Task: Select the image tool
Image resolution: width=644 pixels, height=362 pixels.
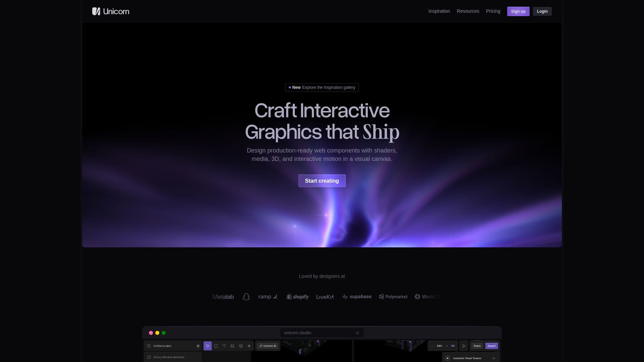Action: 232,346
